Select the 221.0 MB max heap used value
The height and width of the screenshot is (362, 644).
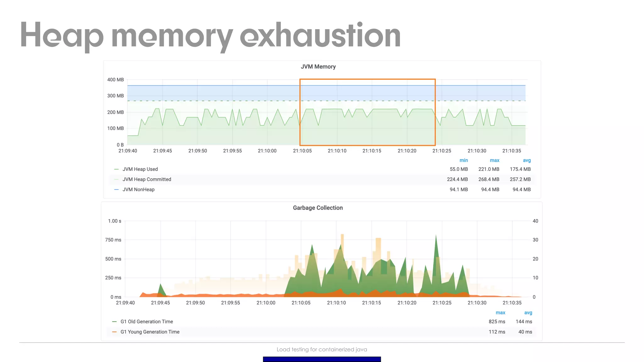coord(489,169)
